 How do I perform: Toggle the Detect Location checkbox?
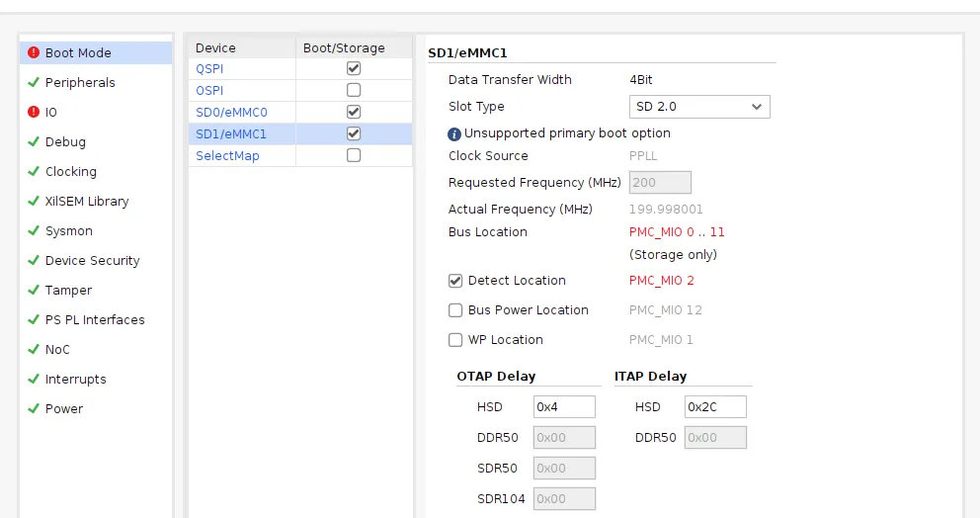(455, 281)
